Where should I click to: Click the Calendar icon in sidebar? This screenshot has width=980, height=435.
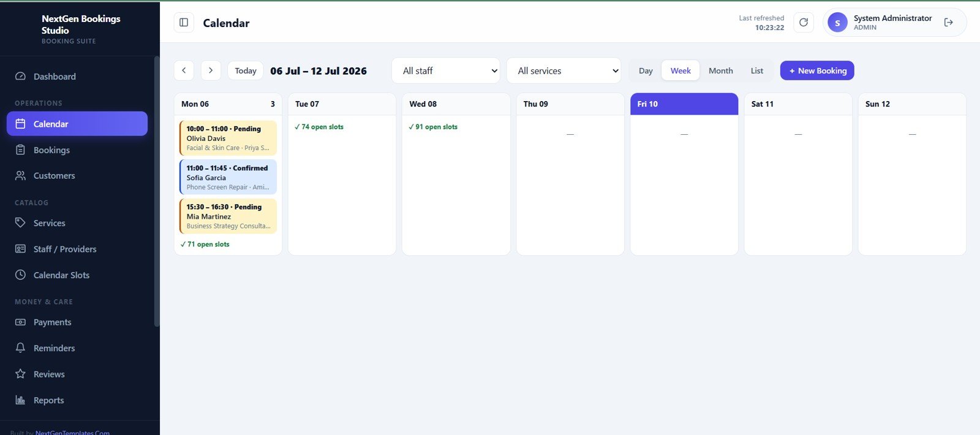click(x=20, y=124)
